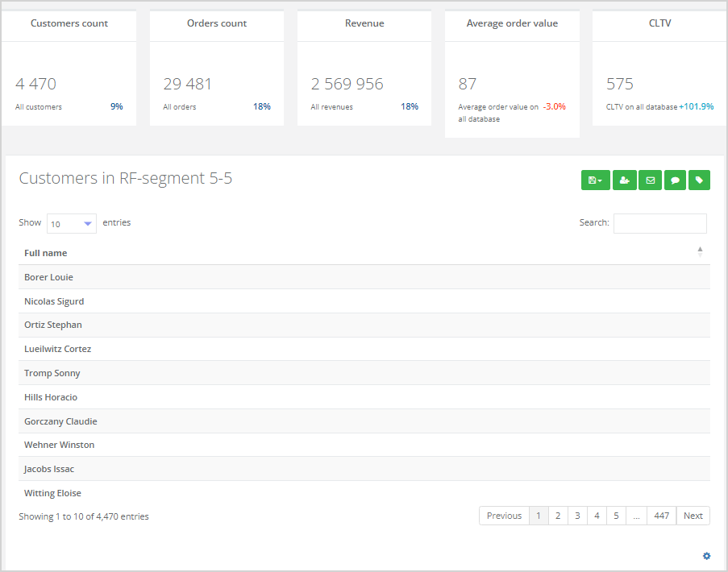Viewport: 728px width, 572px height.
Task: Click into the Search input field
Action: click(659, 223)
